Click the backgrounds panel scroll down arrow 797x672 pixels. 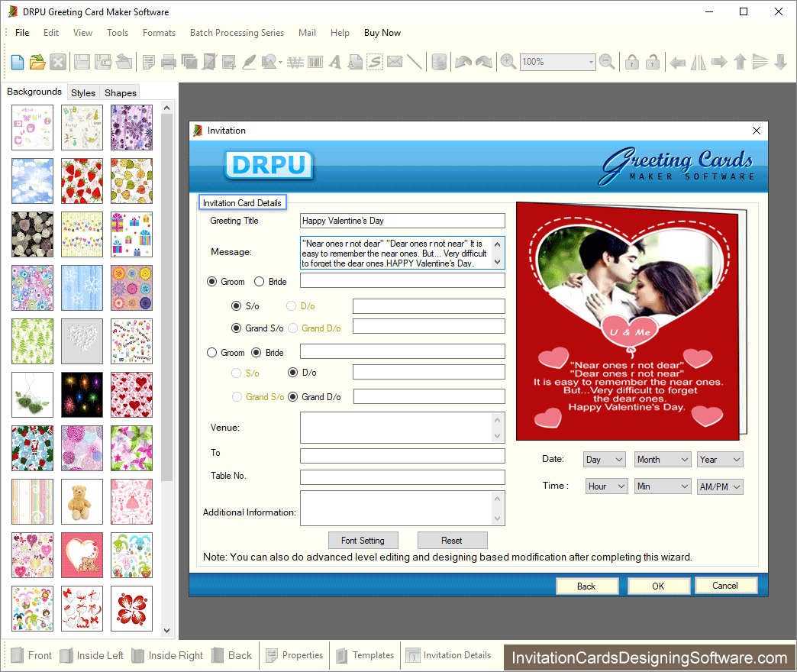(x=166, y=631)
